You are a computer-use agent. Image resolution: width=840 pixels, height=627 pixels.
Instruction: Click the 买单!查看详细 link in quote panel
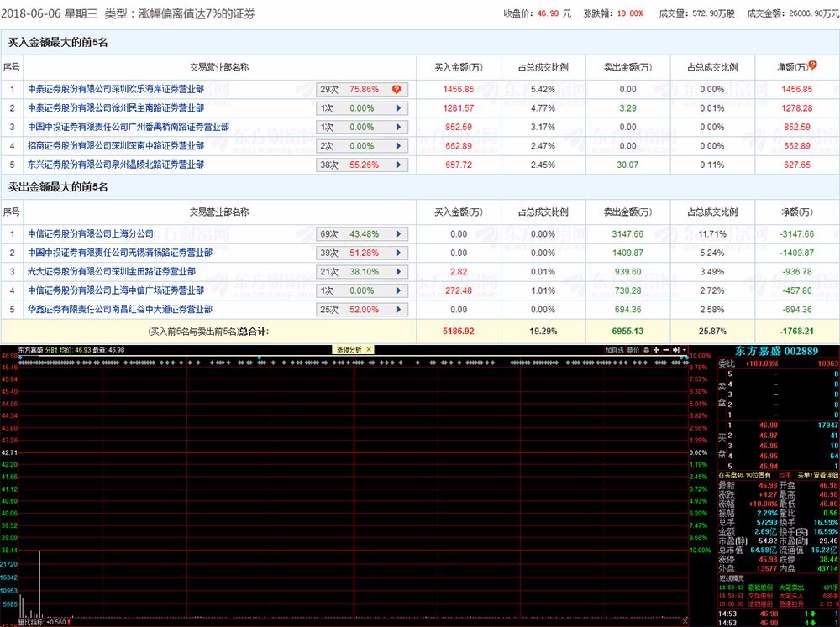pos(818,475)
